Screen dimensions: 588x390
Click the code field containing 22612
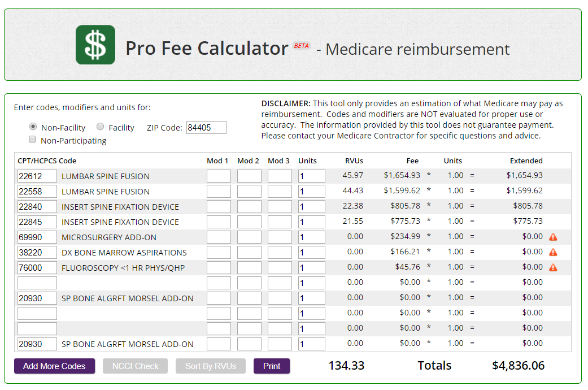point(37,176)
